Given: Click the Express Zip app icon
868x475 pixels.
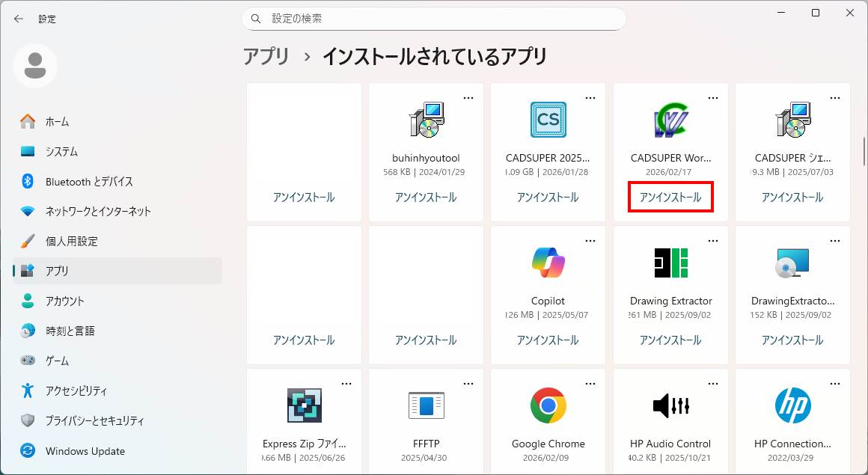Looking at the screenshot, I should pos(305,405).
